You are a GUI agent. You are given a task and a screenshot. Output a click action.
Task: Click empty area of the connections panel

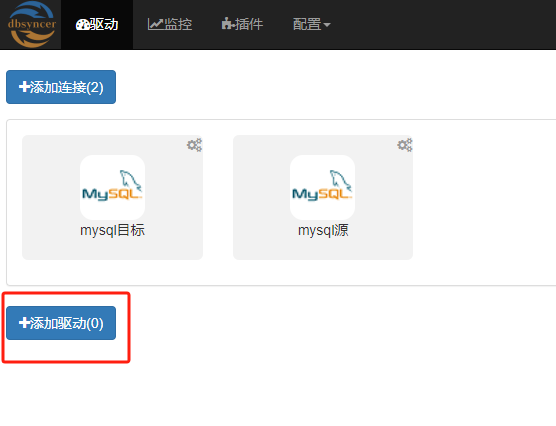click(482, 202)
